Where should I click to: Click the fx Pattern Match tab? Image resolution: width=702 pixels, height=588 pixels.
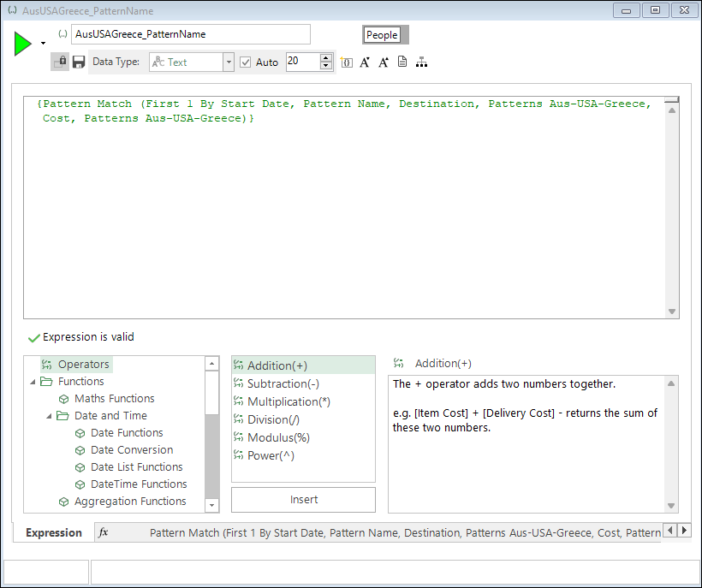378,532
